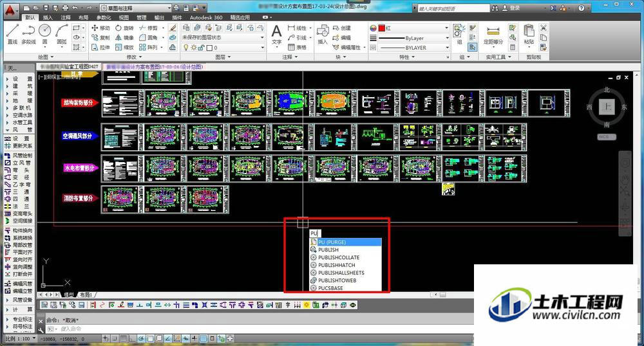Toggle group selection icon in group panel
The width and height of the screenshot is (644, 346).
pos(473,47)
